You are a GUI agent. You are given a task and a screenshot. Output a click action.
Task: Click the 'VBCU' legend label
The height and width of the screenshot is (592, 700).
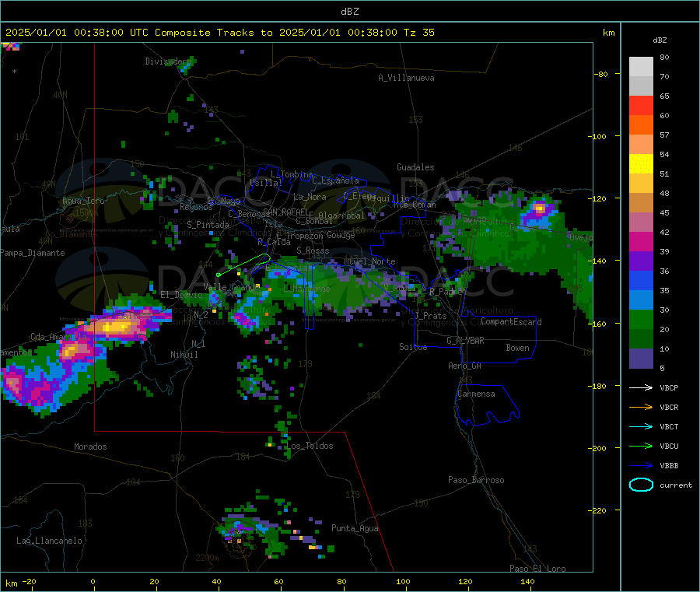(669, 446)
